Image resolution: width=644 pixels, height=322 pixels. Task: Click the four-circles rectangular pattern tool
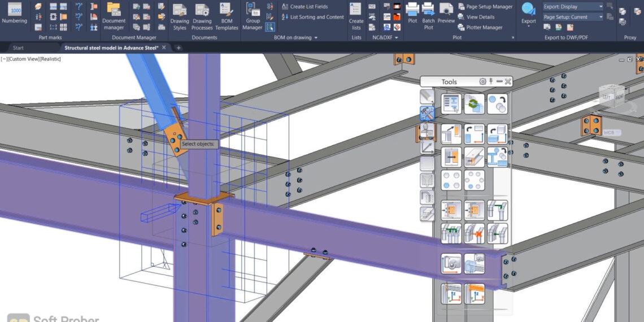[x=451, y=180]
